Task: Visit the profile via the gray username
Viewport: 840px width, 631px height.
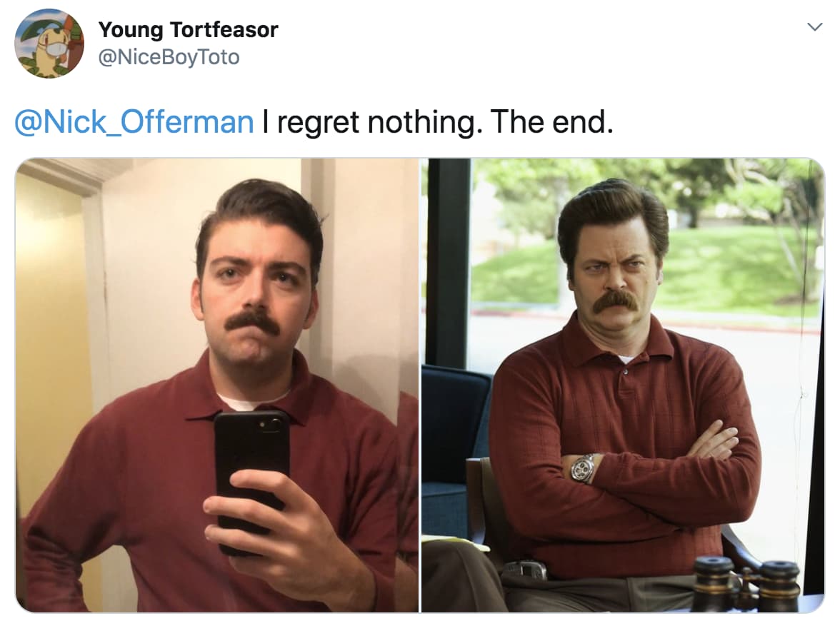Action: click(x=169, y=56)
